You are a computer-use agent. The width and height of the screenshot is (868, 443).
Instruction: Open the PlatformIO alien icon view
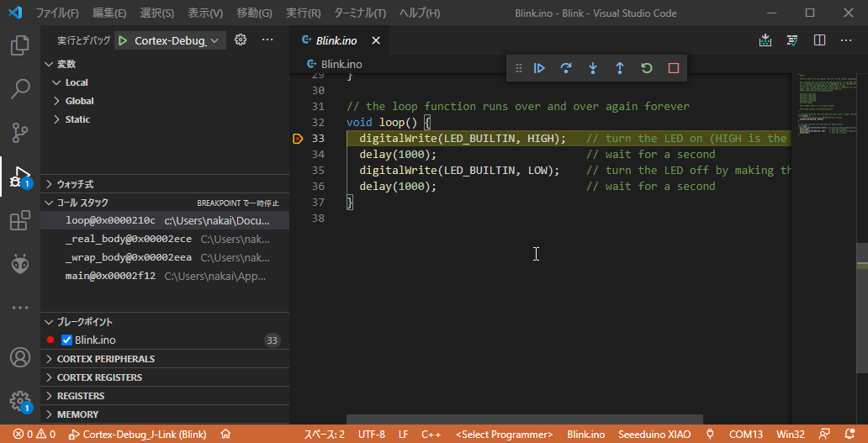[x=20, y=264]
